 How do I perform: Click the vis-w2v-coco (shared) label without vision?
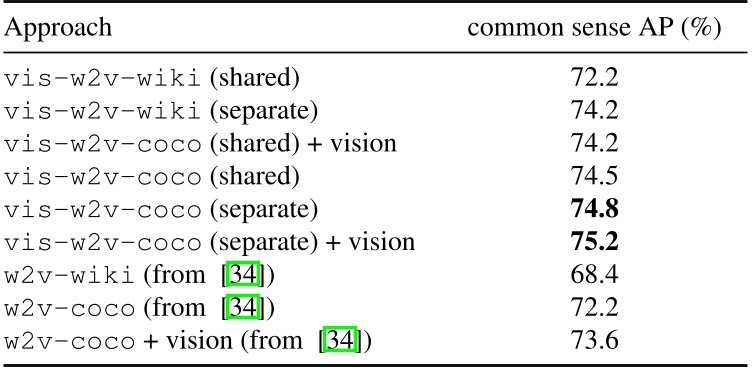point(152,177)
